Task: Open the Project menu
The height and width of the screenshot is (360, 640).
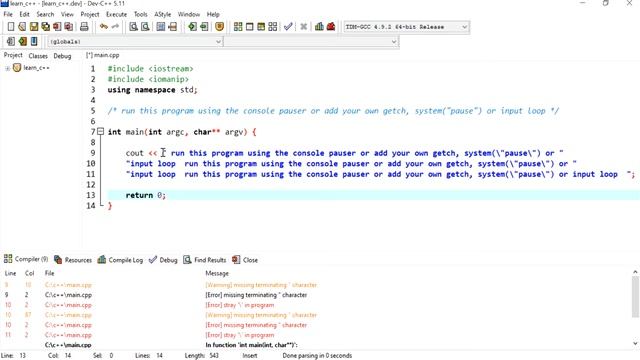Action: pyautogui.click(x=90, y=14)
